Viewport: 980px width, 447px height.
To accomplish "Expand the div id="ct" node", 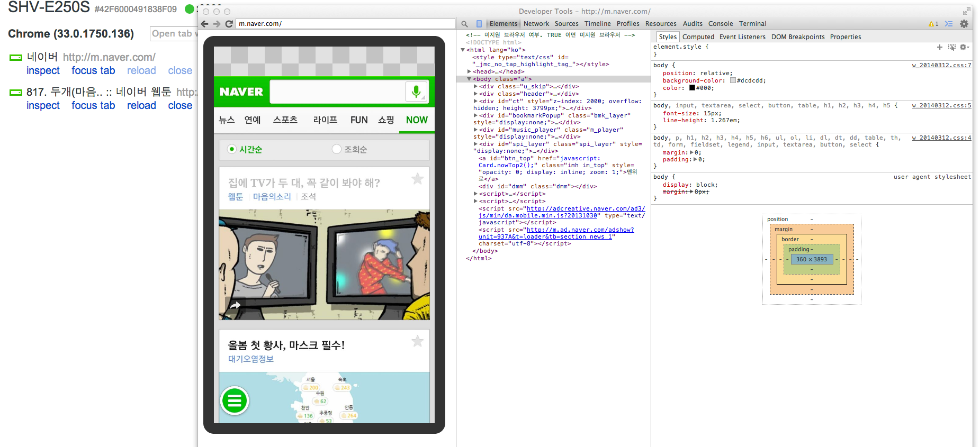I will pyautogui.click(x=475, y=101).
